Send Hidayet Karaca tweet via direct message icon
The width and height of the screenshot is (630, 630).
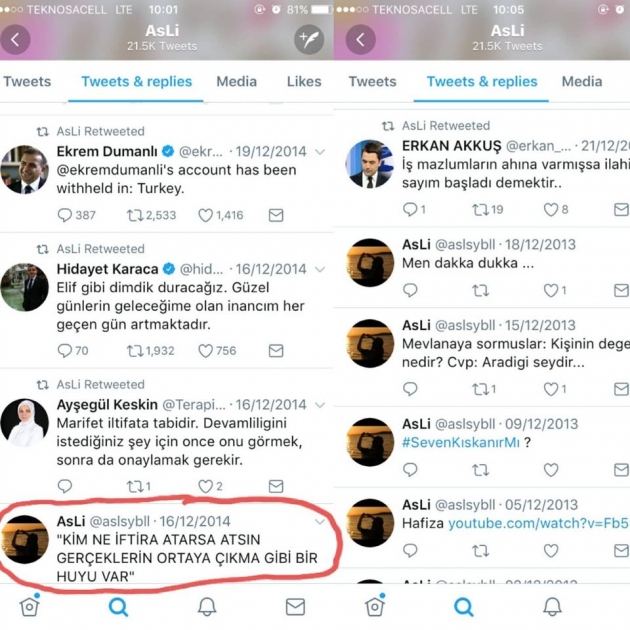[x=276, y=351]
